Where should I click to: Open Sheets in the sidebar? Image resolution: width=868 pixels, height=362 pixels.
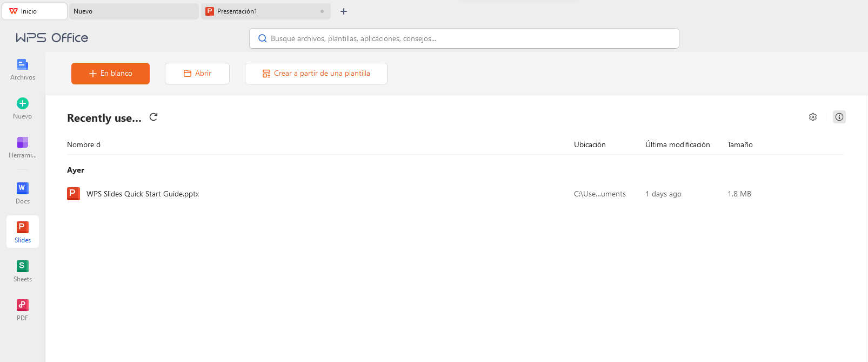(23, 272)
